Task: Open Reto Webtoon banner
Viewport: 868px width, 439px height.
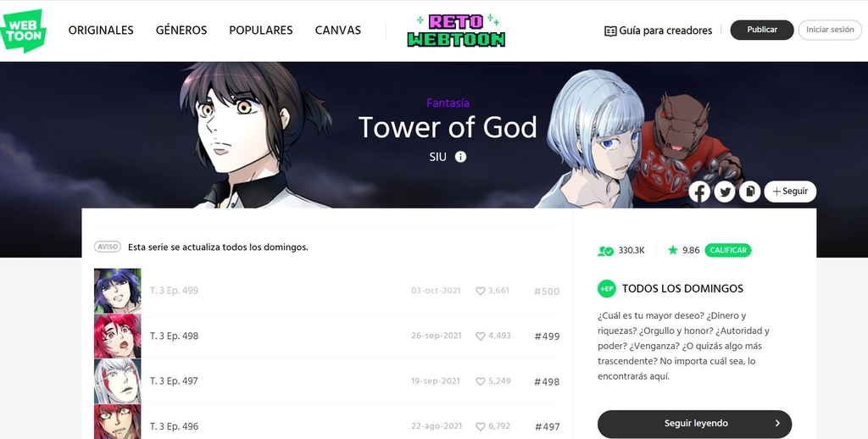Action: (456, 31)
